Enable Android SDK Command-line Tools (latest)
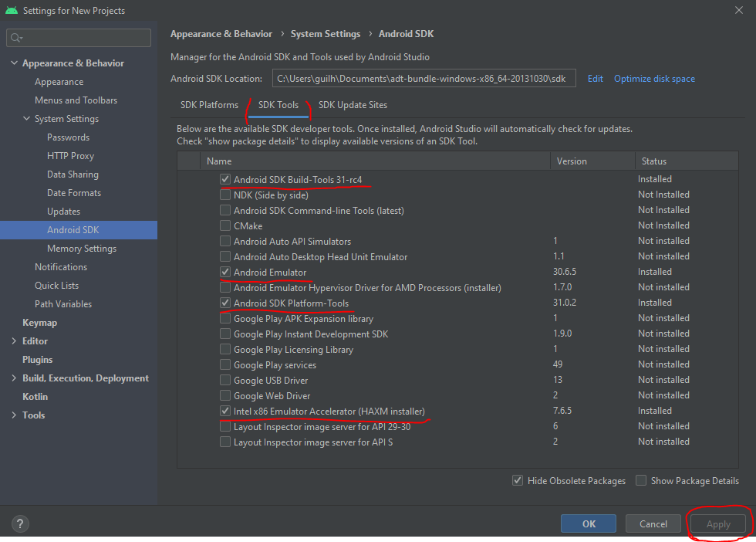The height and width of the screenshot is (542, 756). [225, 211]
